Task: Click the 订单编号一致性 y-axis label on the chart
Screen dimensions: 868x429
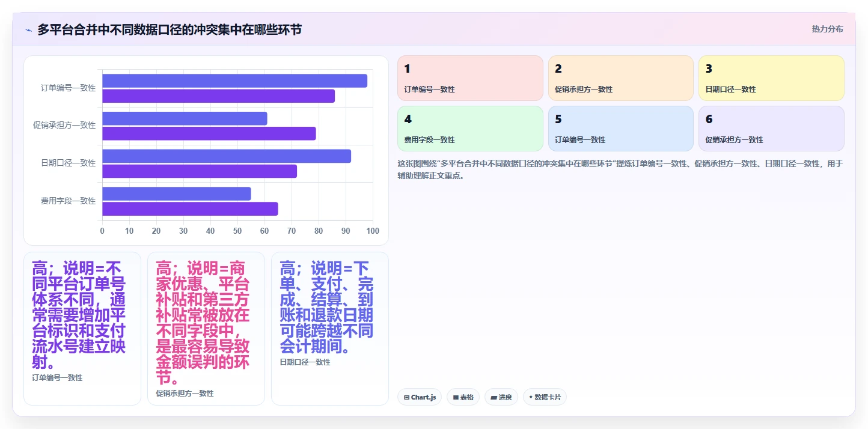Action: click(68, 88)
